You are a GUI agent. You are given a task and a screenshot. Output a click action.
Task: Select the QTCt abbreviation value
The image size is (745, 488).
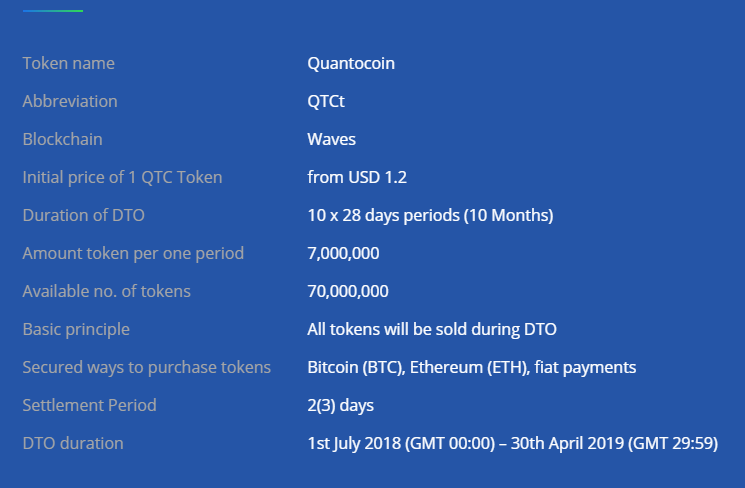tap(326, 101)
